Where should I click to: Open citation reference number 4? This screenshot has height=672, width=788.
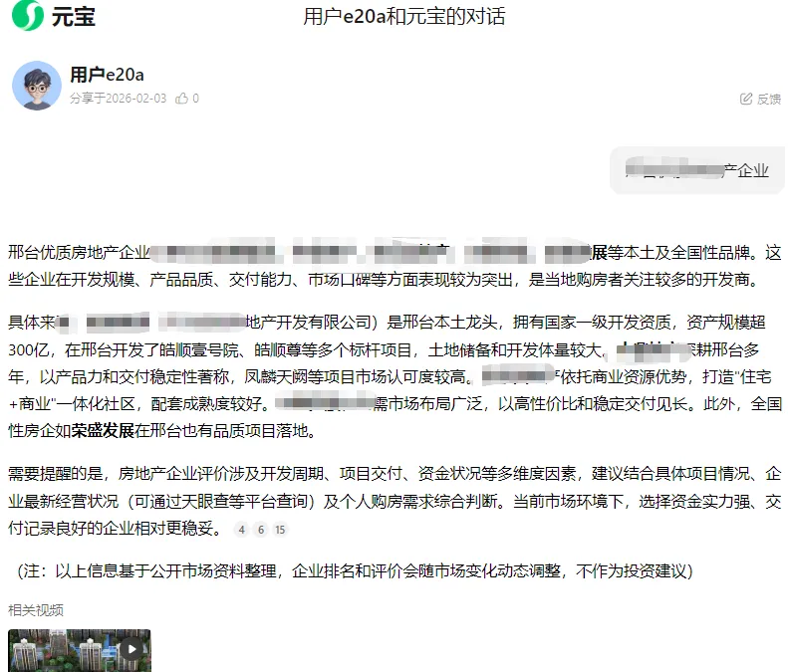coord(242,530)
